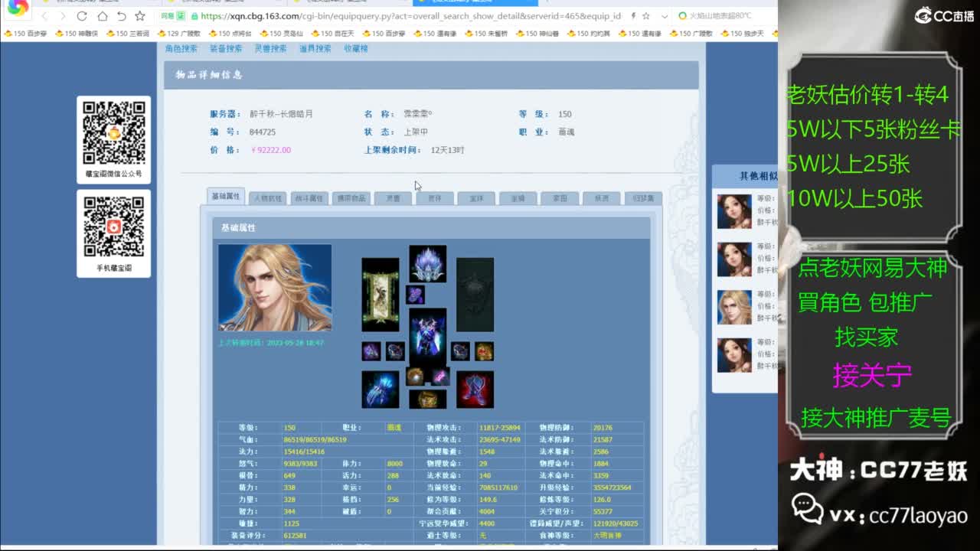Click 升级经验 value 3554723564
The height and width of the screenshot is (551, 980).
[612, 487]
